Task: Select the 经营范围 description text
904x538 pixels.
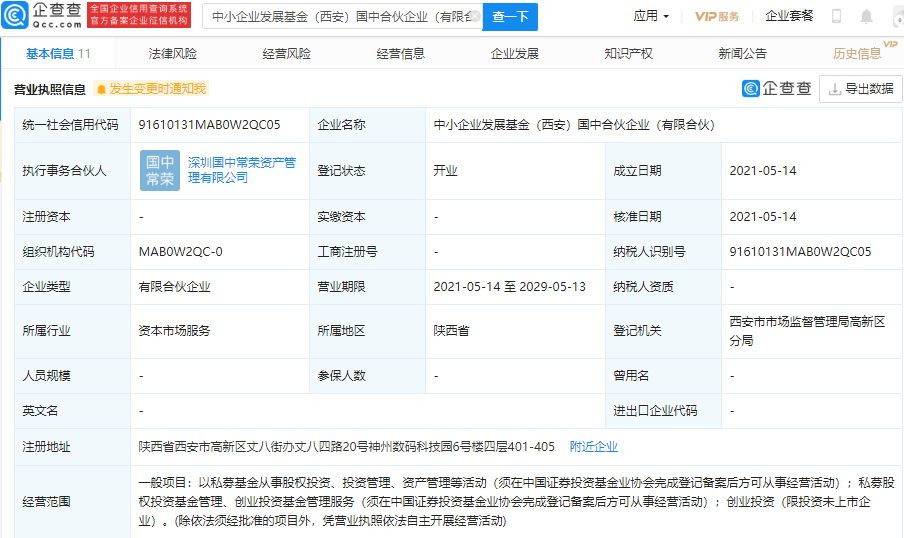Action: click(516, 502)
